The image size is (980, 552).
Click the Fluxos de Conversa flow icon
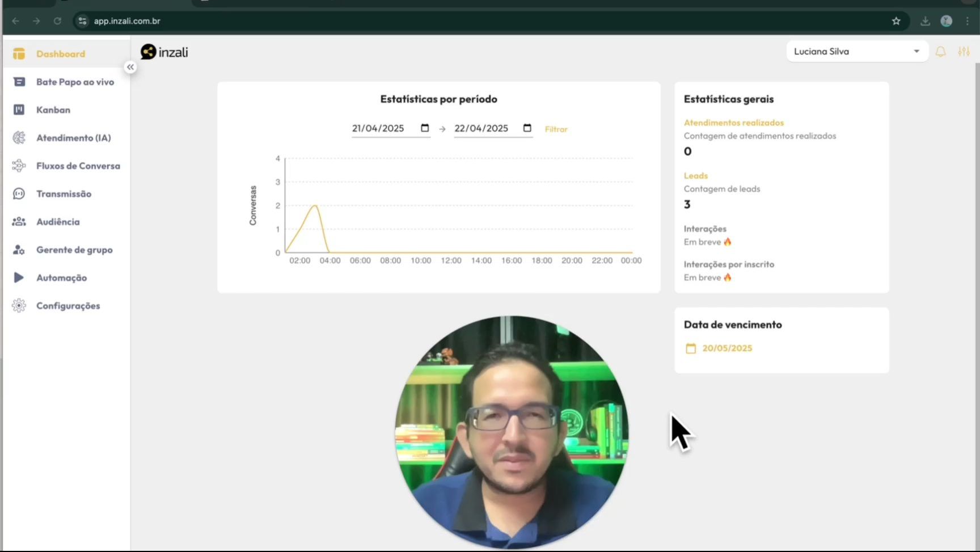pyautogui.click(x=19, y=166)
